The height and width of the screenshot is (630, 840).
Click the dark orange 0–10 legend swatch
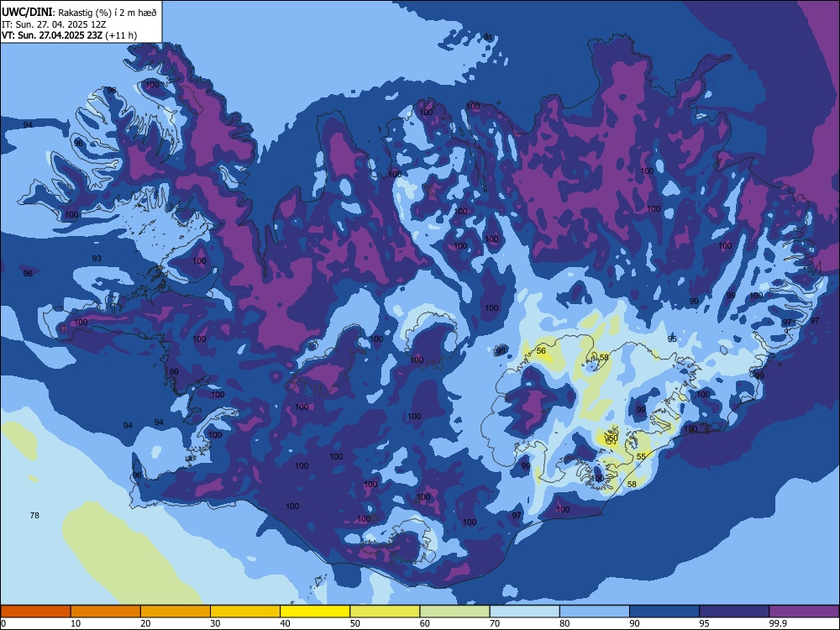tap(35, 612)
